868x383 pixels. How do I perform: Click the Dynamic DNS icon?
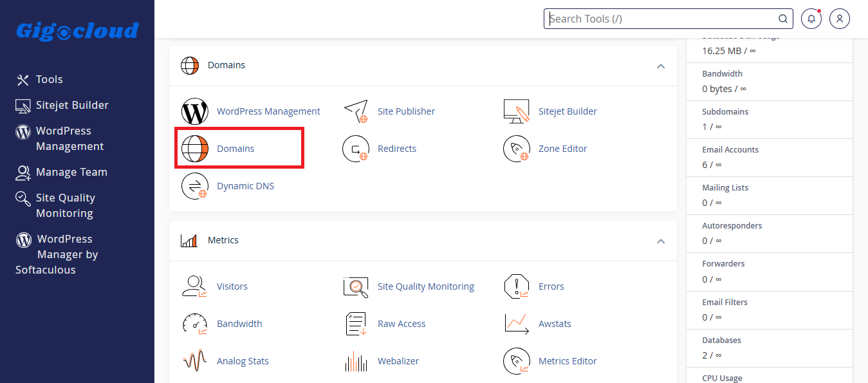point(195,186)
